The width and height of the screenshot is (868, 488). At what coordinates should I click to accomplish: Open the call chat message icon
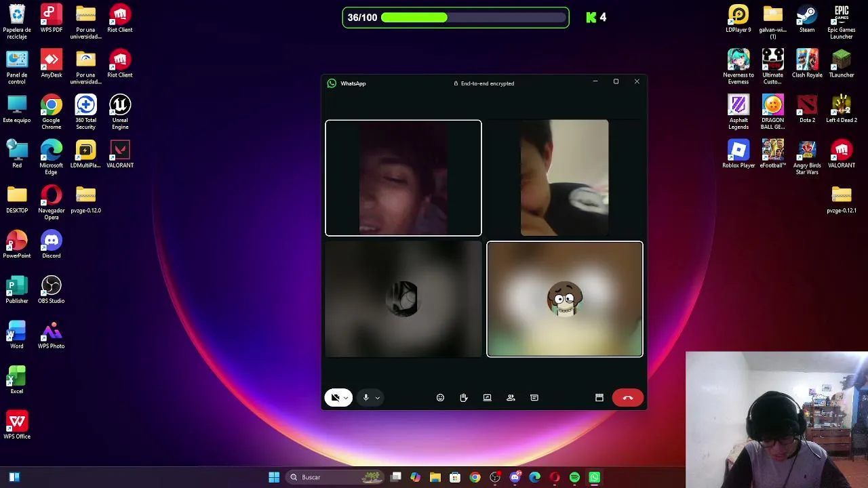tap(534, 398)
